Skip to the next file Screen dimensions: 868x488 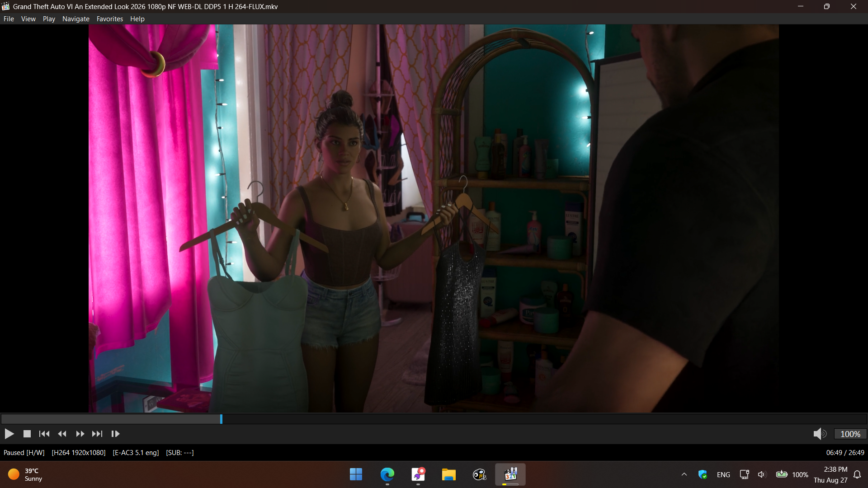97,434
